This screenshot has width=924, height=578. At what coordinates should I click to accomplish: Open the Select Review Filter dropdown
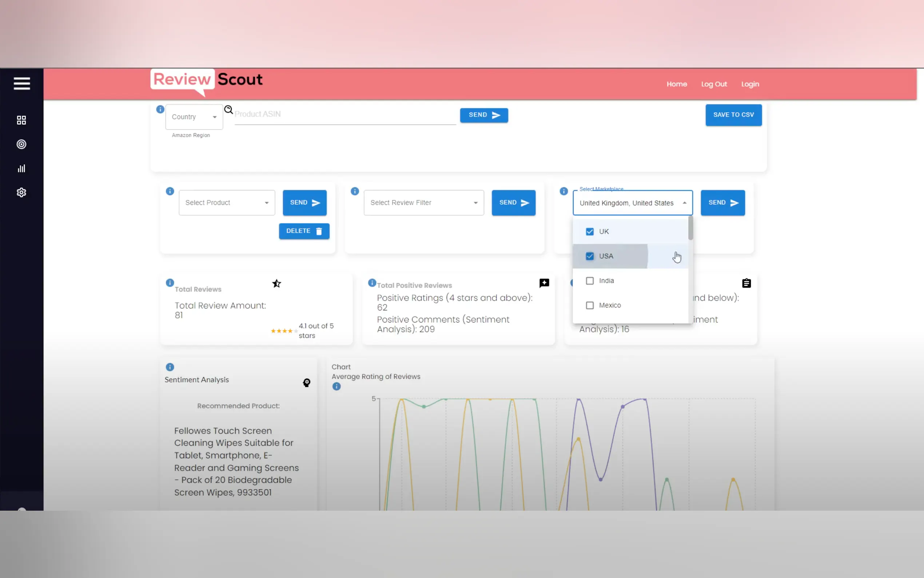tap(423, 203)
